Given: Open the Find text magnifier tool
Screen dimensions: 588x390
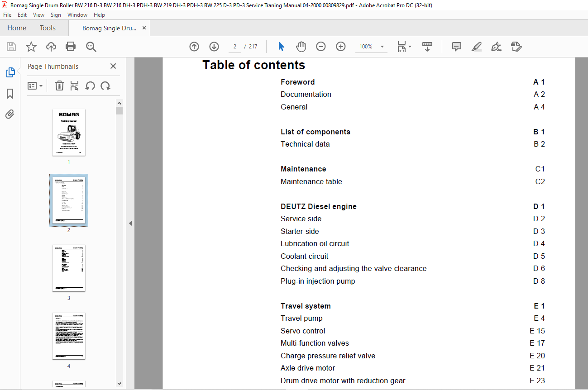Looking at the screenshot, I should tap(91, 47).
